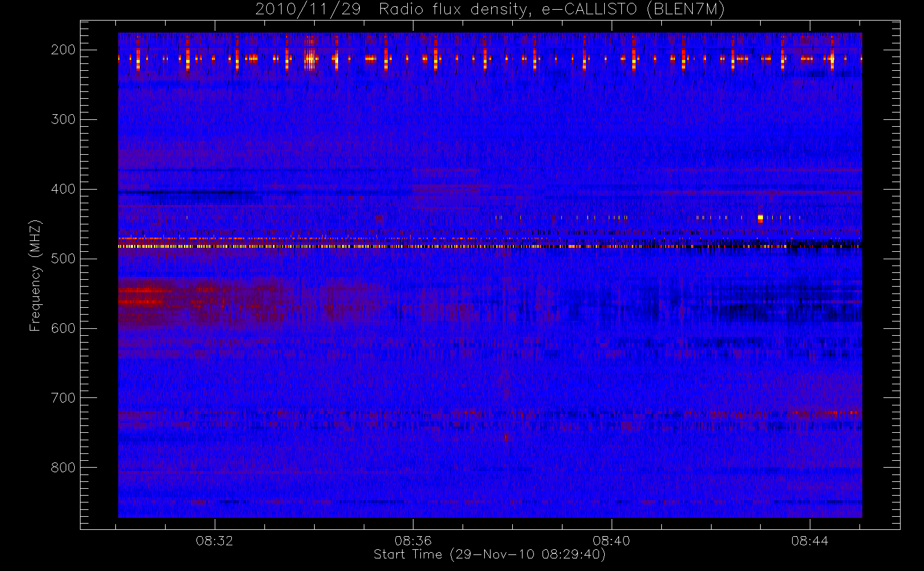Select the 600 frequency tick label
This screenshot has width=924, height=571.
[63, 328]
